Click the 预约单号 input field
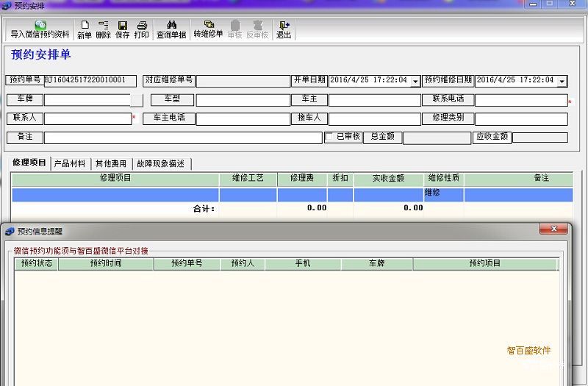The image size is (588, 386). [90, 81]
